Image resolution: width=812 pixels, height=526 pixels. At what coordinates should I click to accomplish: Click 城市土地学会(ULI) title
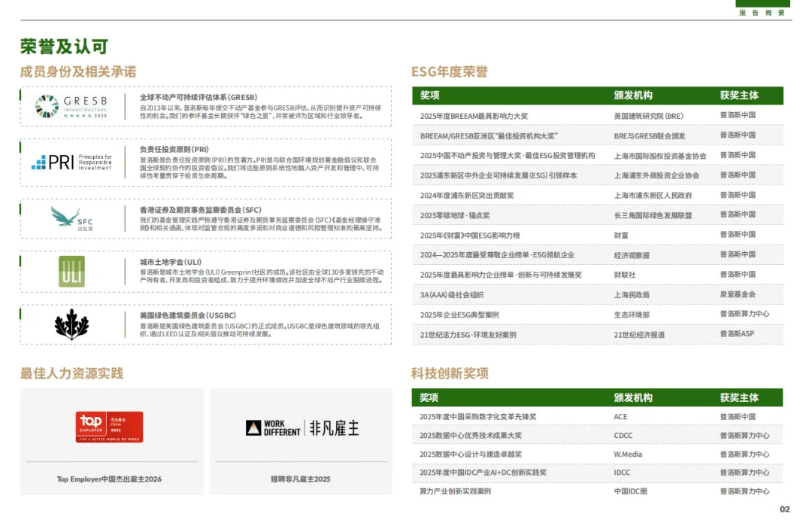(x=171, y=262)
